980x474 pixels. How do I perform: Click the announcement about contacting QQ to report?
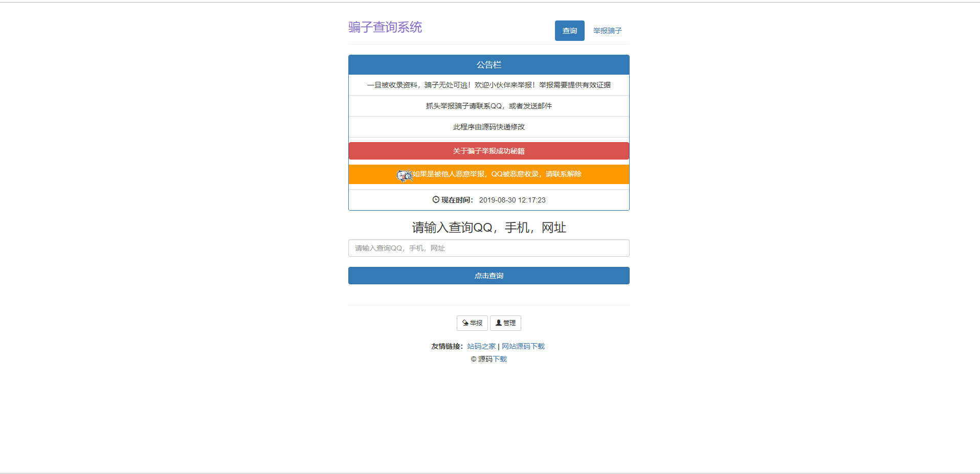[x=488, y=106]
